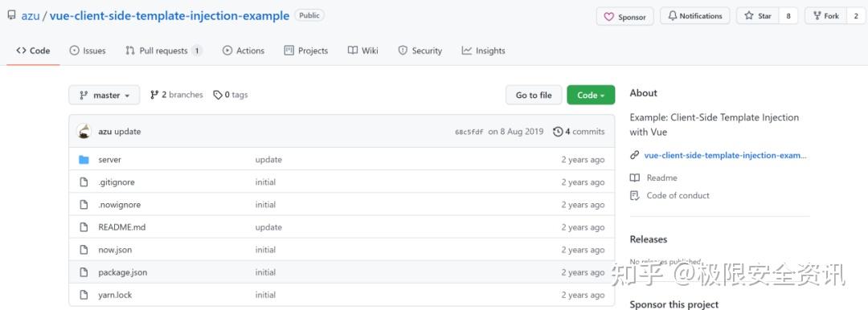Screen dimensions: 868x310
Task: Click the README.md file icon
Action: click(x=84, y=227)
